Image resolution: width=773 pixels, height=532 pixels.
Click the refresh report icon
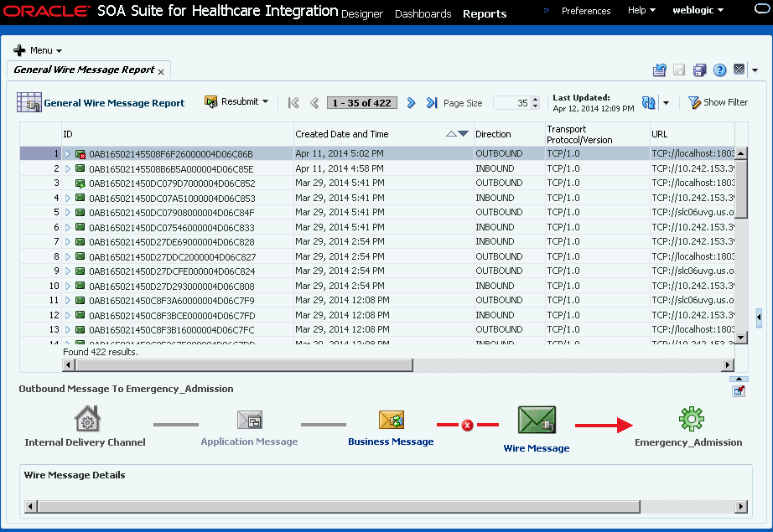[x=648, y=102]
